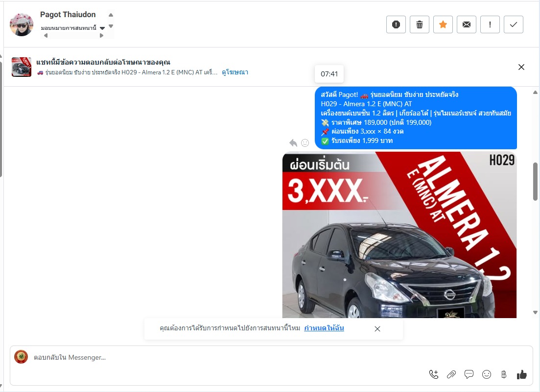Send a thumbs up like
This screenshot has height=392, width=540.
tap(522, 374)
